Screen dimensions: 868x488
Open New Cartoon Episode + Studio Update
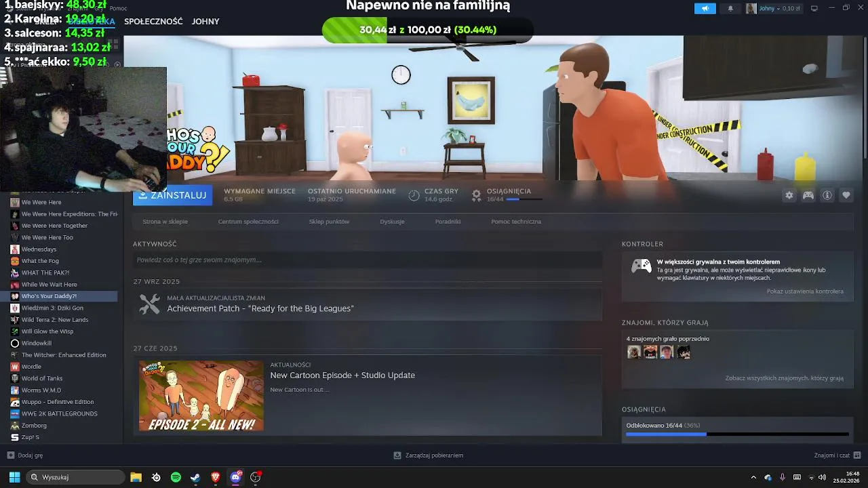342,375
